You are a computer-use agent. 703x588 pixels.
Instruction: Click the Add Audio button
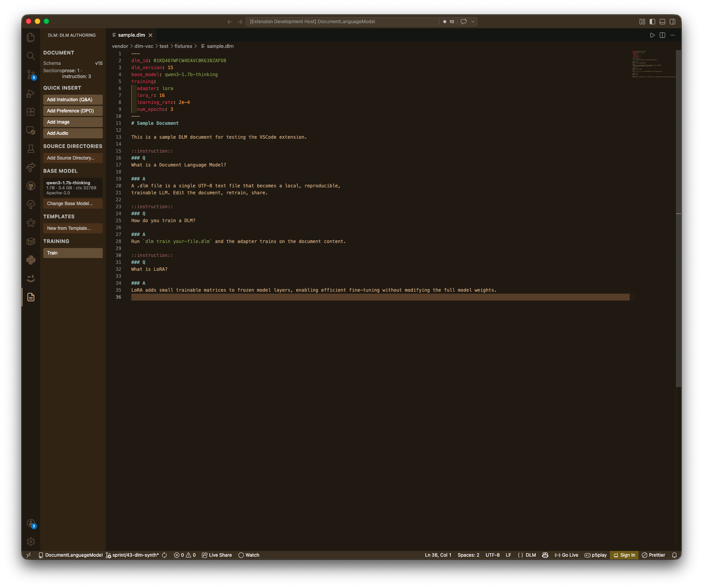(x=73, y=133)
